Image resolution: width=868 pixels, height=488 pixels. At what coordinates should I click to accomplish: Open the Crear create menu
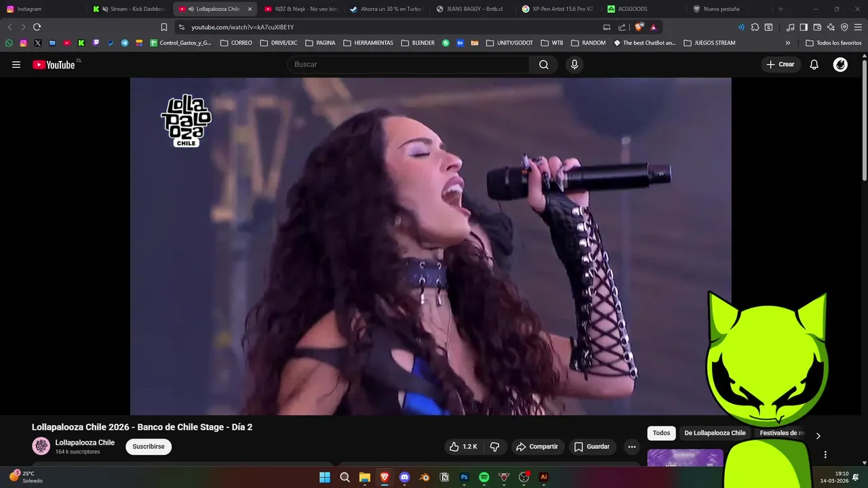[781, 64]
